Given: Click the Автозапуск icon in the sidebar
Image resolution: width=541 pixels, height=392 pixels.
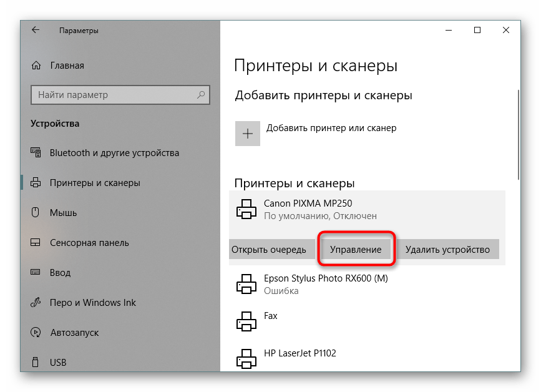Looking at the screenshot, I should coord(34,333).
